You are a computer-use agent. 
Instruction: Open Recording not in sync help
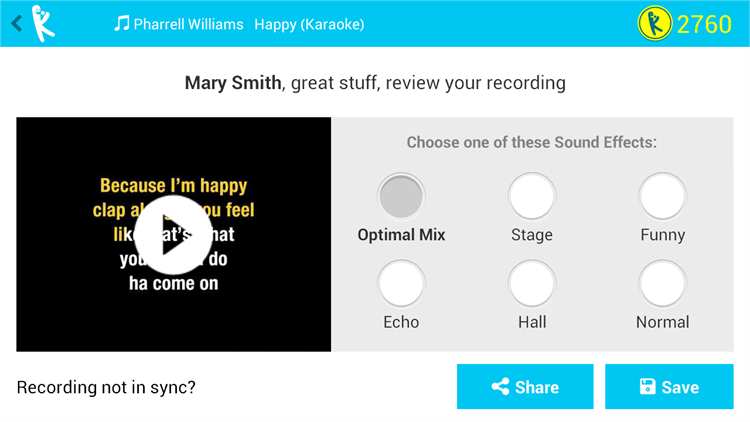(x=106, y=387)
